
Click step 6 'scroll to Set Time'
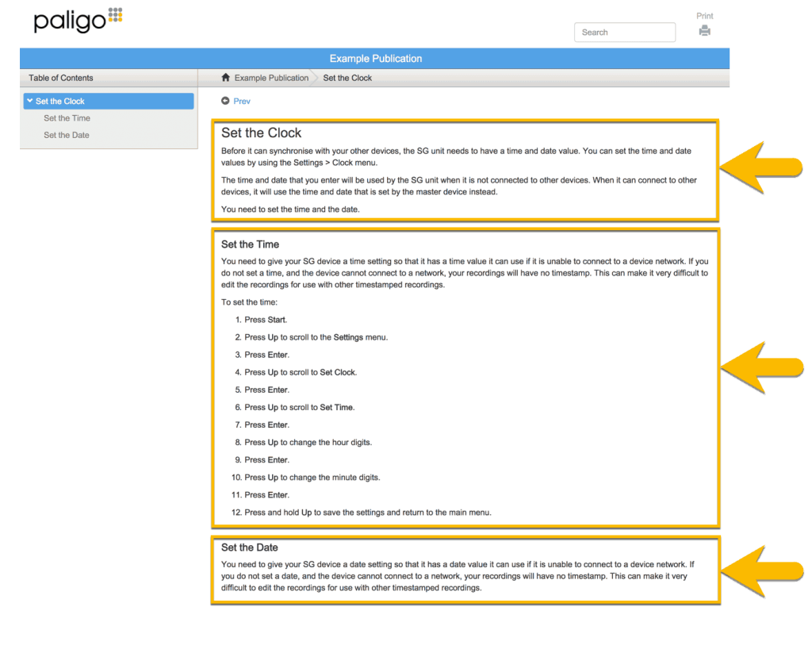point(299,407)
